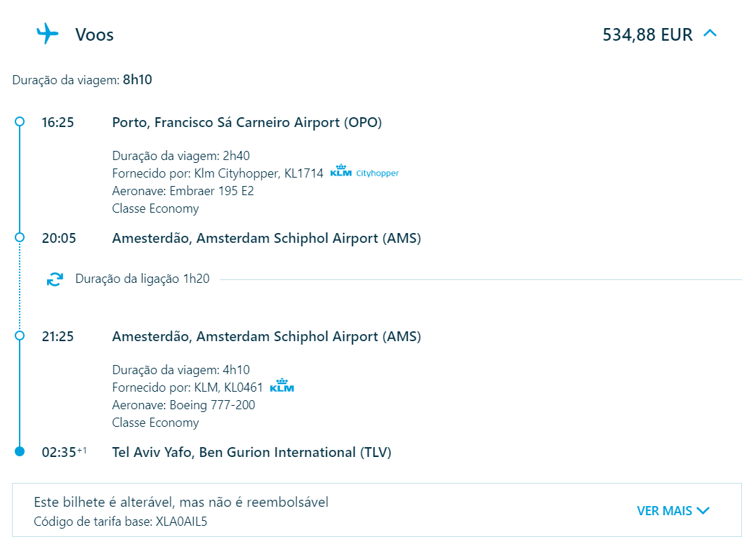The width and height of the screenshot is (756, 544).
Task: Click the KLM logo next to KL0461
Action: point(282,386)
